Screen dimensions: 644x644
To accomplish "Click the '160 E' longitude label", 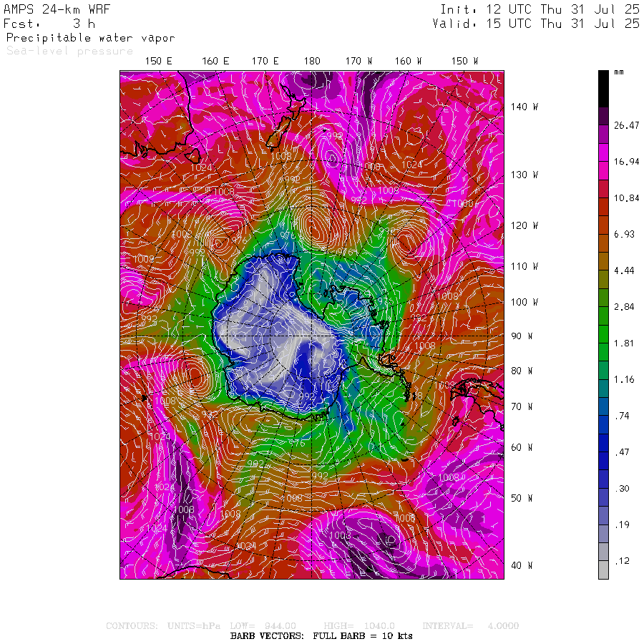I will click(x=215, y=62).
